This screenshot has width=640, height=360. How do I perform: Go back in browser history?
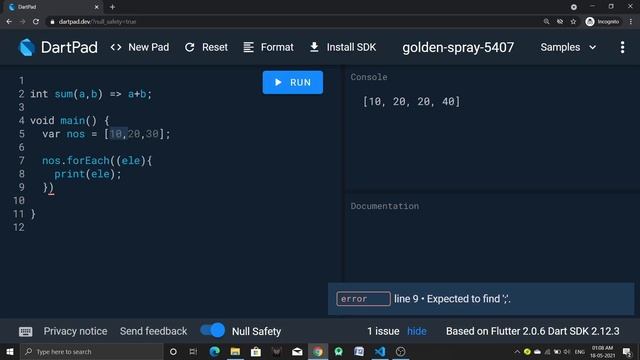point(9,22)
